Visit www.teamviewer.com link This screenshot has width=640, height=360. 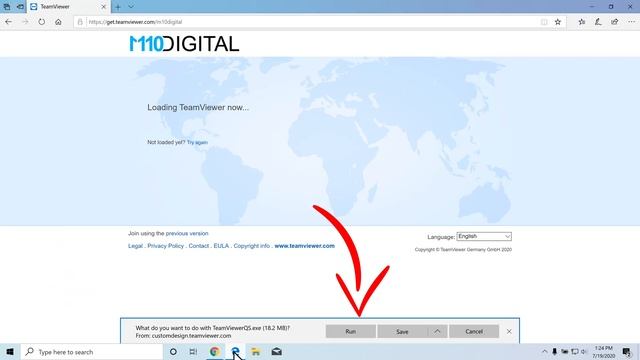[304, 246]
